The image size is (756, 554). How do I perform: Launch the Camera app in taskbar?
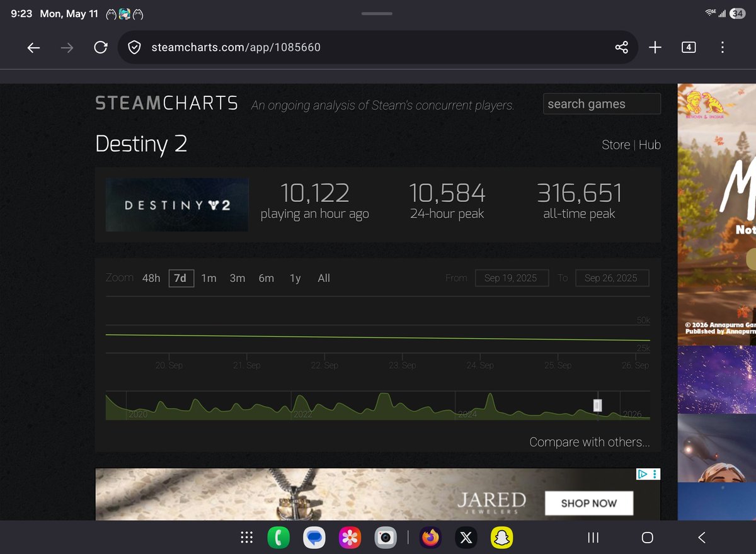(386, 538)
